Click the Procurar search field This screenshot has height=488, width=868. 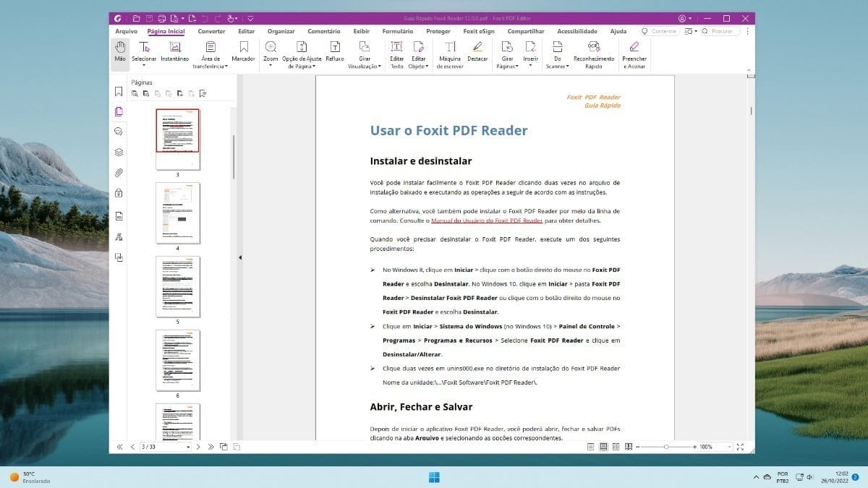[x=719, y=31]
